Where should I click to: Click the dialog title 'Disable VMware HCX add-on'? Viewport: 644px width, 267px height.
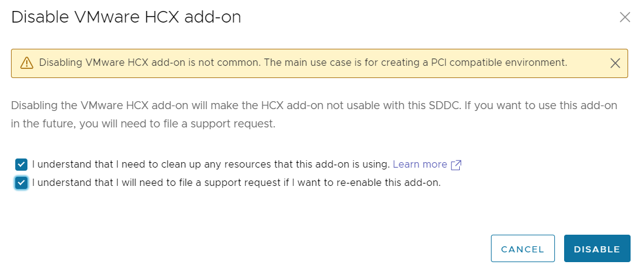tap(126, 17)
